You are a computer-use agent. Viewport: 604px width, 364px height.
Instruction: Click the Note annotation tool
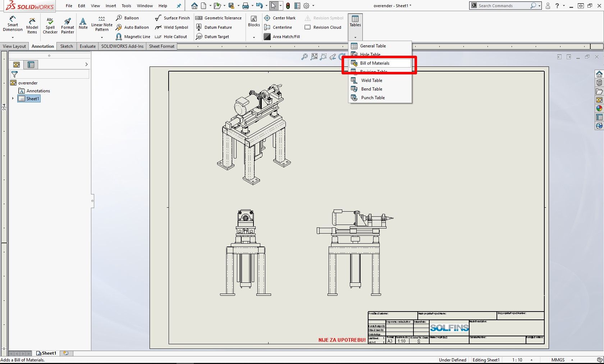click(x=83, y=23)
